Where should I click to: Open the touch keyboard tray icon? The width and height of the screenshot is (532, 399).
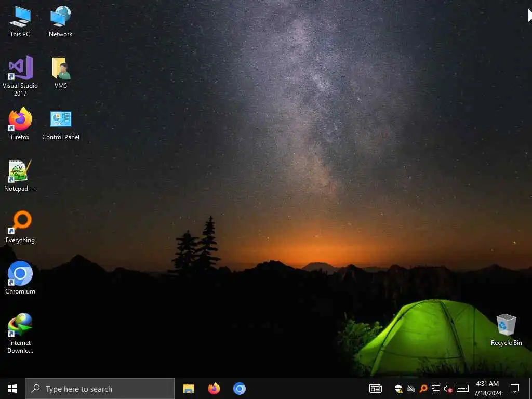[x=462, y=389]
